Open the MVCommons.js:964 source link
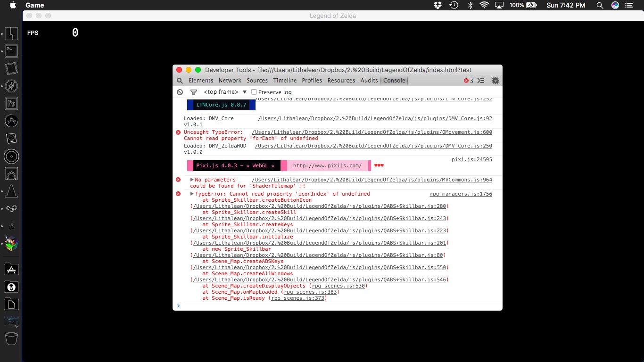The width and height of the screenshot is (644, 362). 372,180
